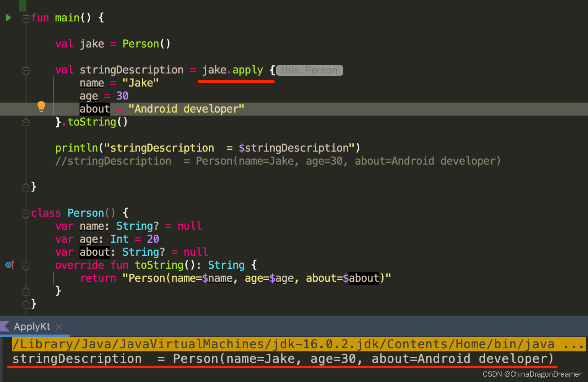
Task: Click the java path line in console
Action: click(x=299, y=344)
